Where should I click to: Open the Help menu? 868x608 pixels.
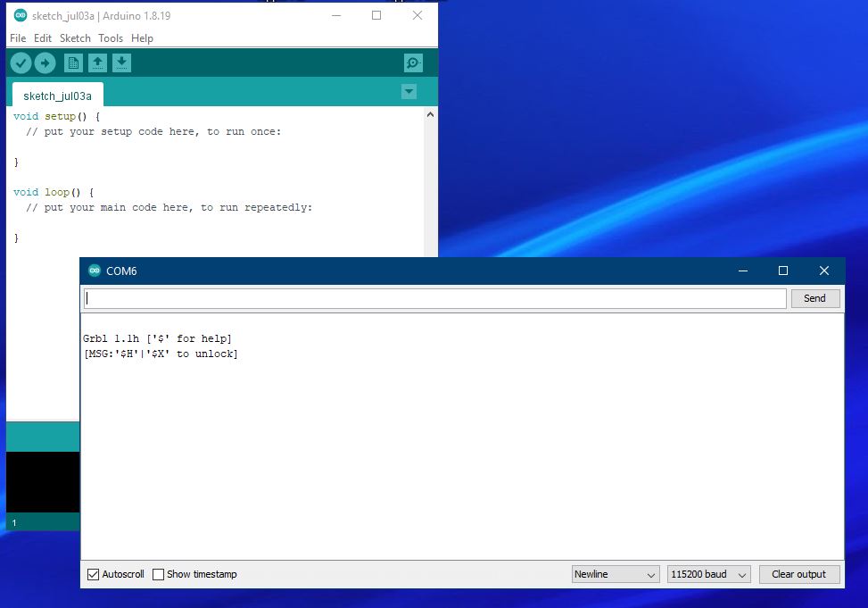(142, 38)
